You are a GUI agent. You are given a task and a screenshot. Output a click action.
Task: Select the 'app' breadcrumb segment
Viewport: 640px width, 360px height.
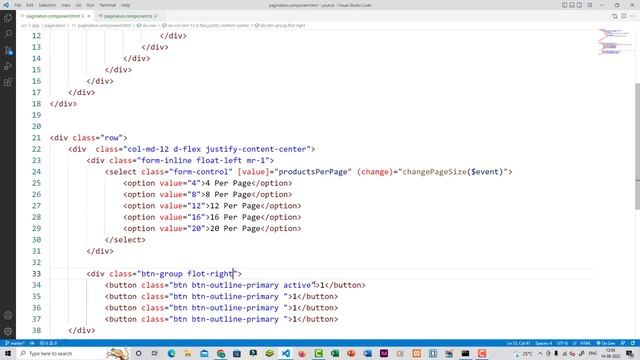tap(36, 25)
